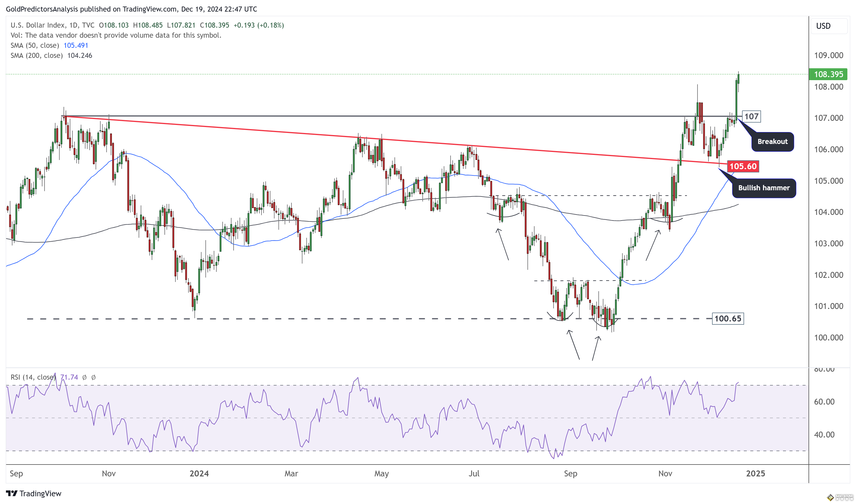
Task: Select the red 105.60 trendline price tag
Action: [743, 167]
